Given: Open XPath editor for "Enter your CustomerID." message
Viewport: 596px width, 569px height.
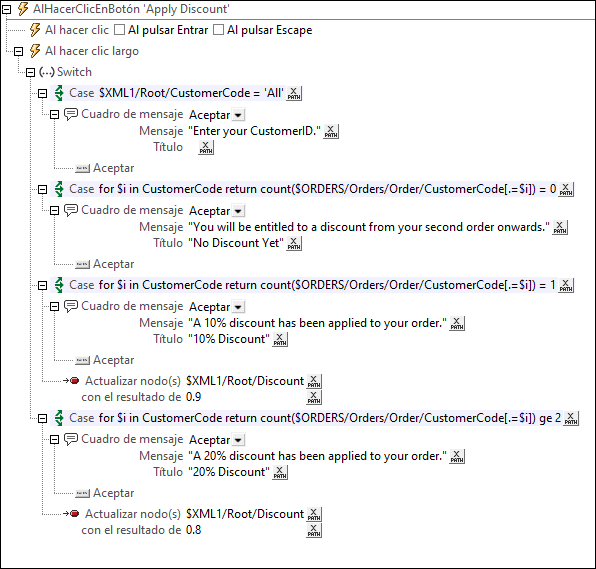Looking at the screenshot, I should point(331,131).
